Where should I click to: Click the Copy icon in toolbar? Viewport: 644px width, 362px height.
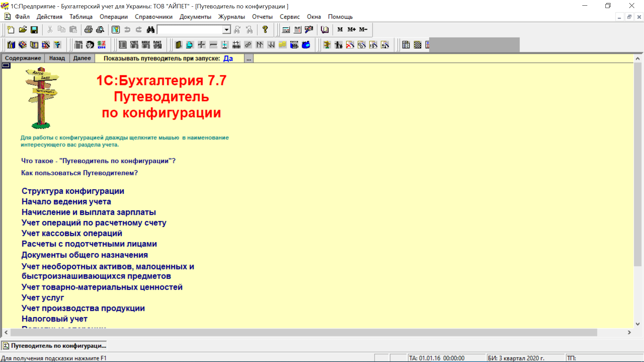tap(61, 29)
